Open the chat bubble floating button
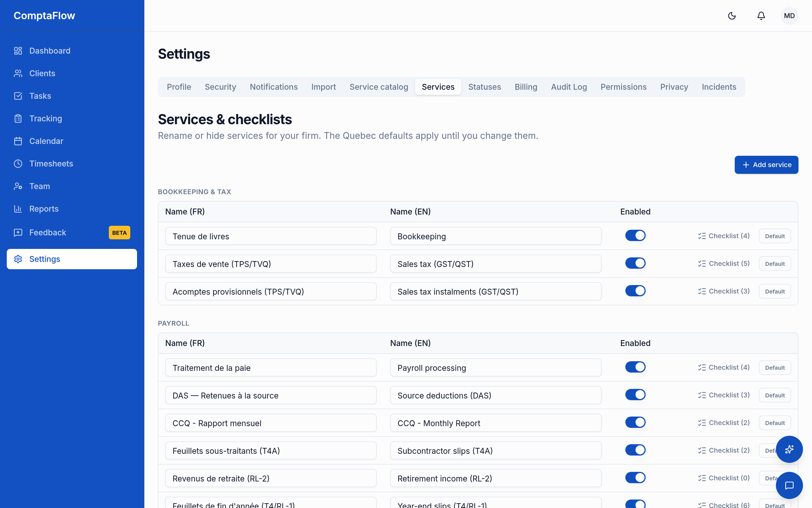 pyautogui.click(x=789, y=485)
